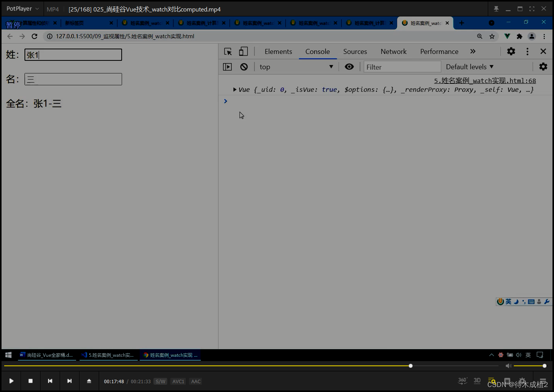Open the Chrome profile avatar
Image resolution: width=554 pixels, height=392 pixels.
click(x=532, y=36)
